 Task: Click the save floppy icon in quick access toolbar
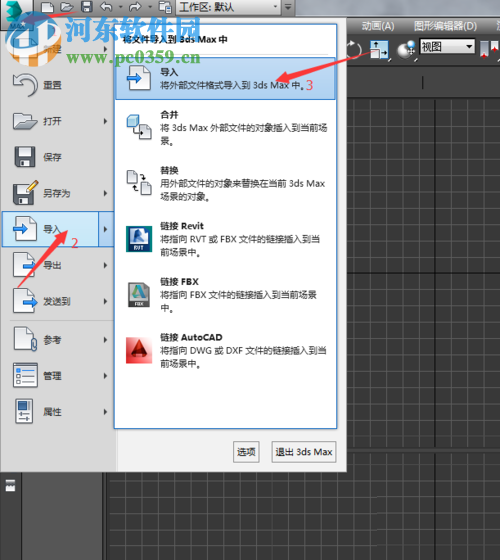pyautogui.click(x=87, y=7)
